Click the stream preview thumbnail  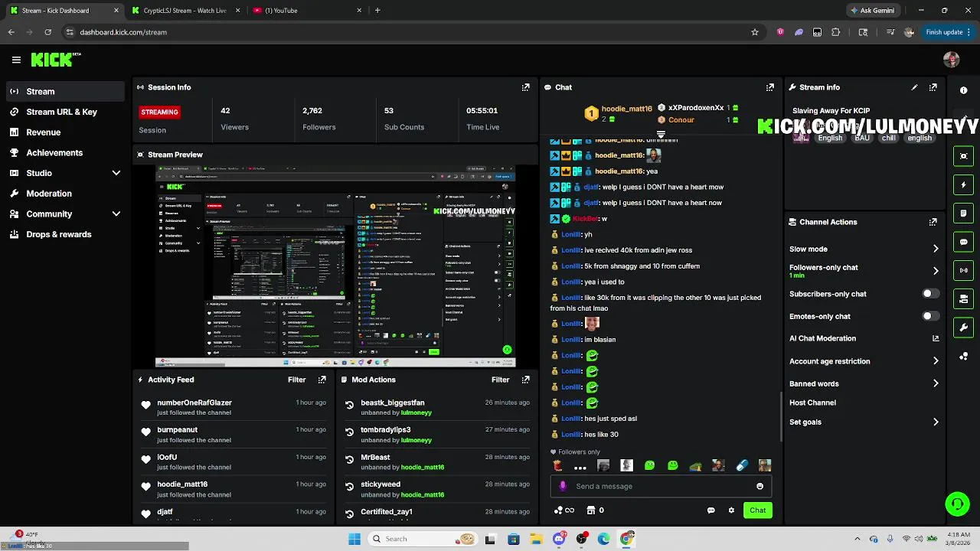335,266
